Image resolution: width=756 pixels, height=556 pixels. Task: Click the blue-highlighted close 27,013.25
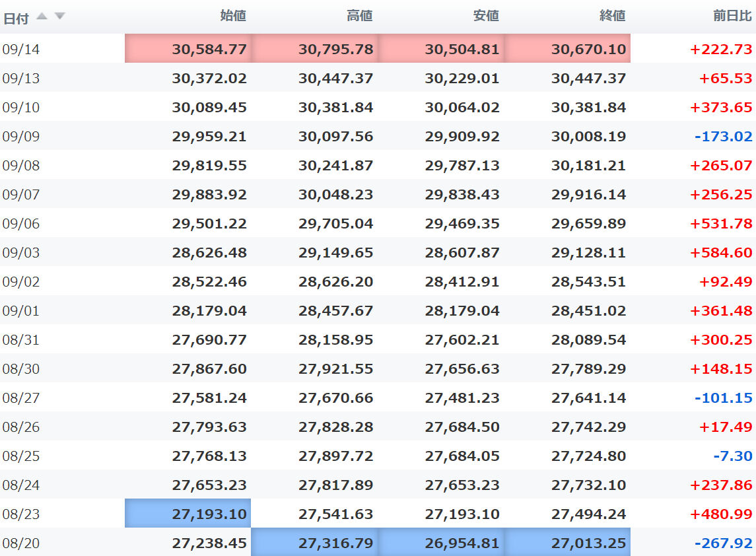click(x=588, y=543)
